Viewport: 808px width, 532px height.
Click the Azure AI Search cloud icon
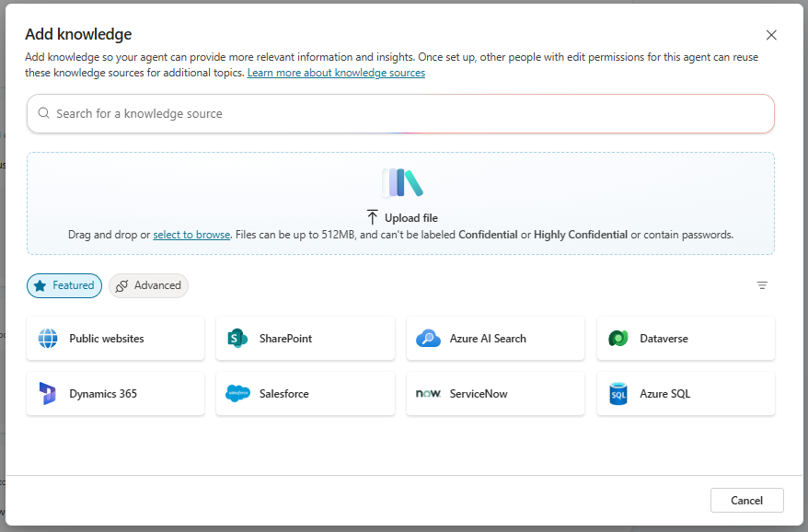428,339
